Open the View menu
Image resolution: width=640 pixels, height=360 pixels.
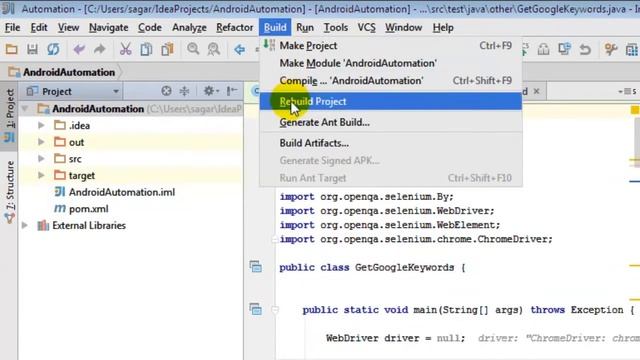pos(68,27)
